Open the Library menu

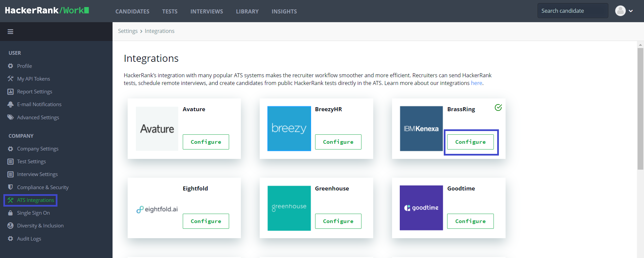tap(247, 11)
